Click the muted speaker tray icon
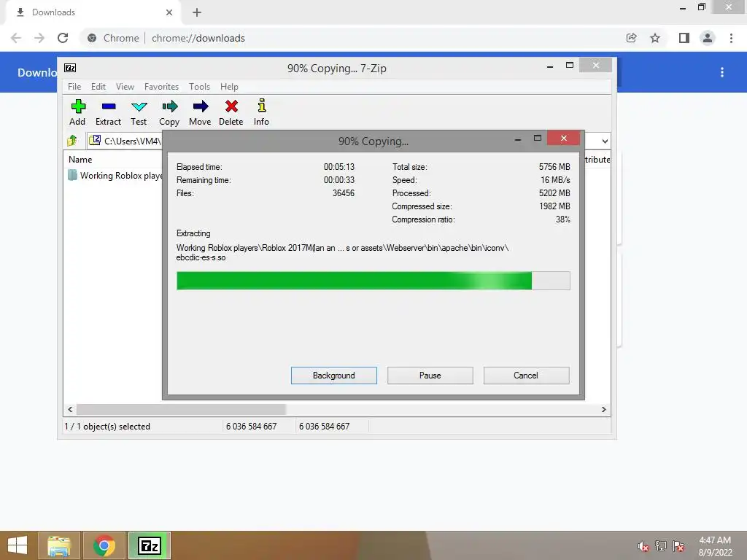 click(x=643, y=546)
